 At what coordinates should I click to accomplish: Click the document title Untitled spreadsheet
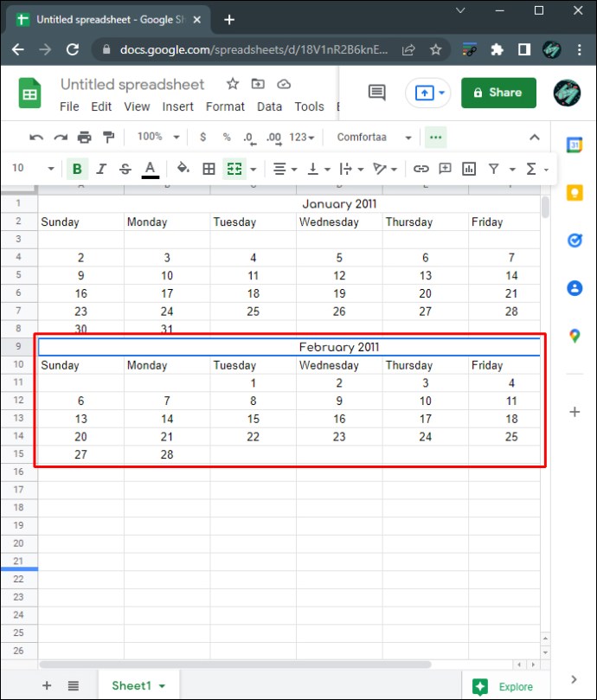pyautogui.click(x=132, y=84)
